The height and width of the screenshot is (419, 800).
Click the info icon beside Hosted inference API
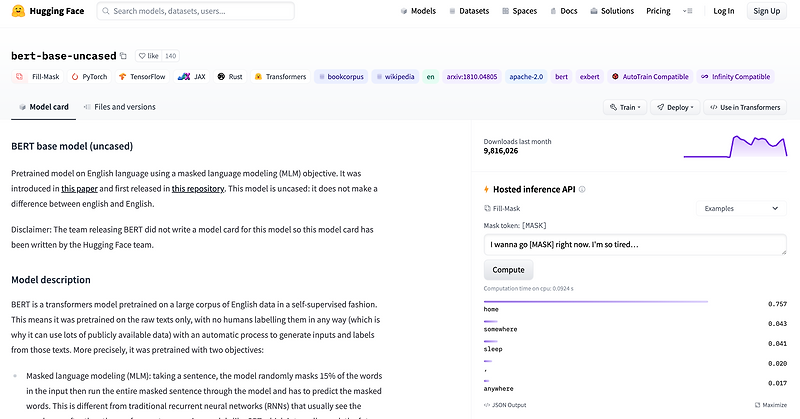[582, 189]
